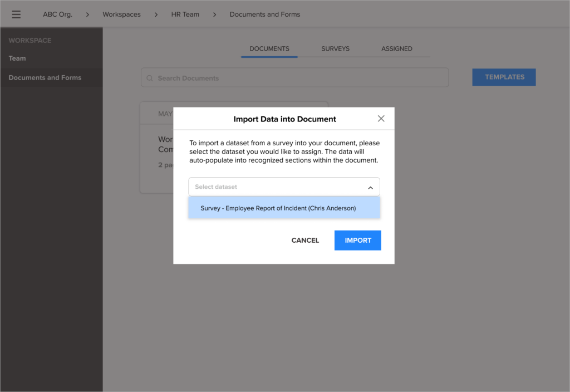This screenshot has width=570, height=392.
Task: Open the hamburger navigation menu
Action: point(16,14)
